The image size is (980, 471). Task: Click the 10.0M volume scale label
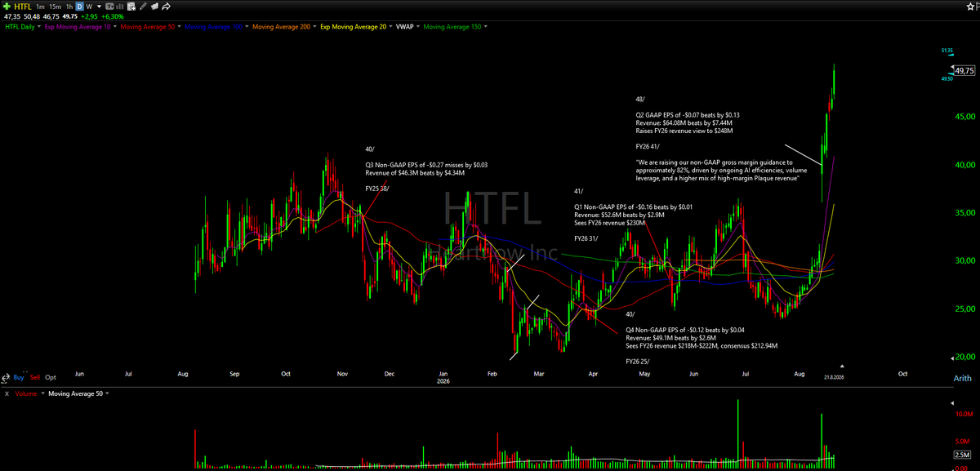click(x=964, y=414)
